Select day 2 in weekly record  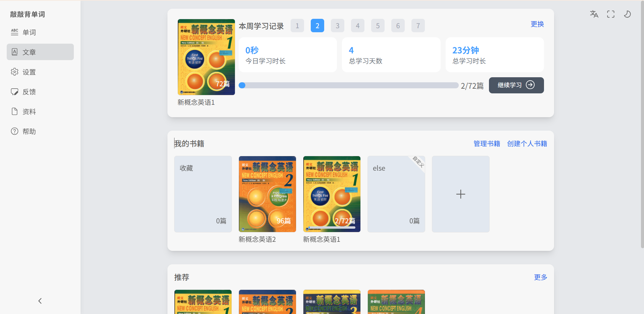[317, 26]
